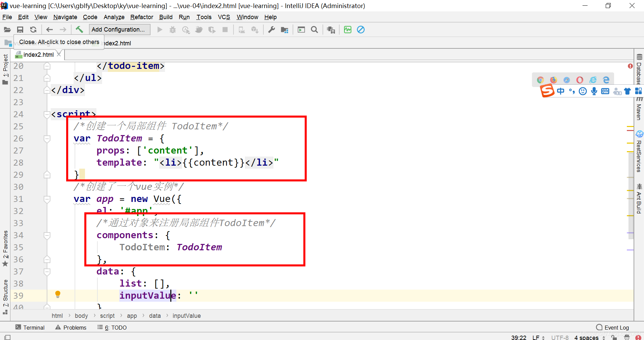The image size is (644, 340).
Task: Click the Search Everywhere magnifier icon
Action: 314,30
